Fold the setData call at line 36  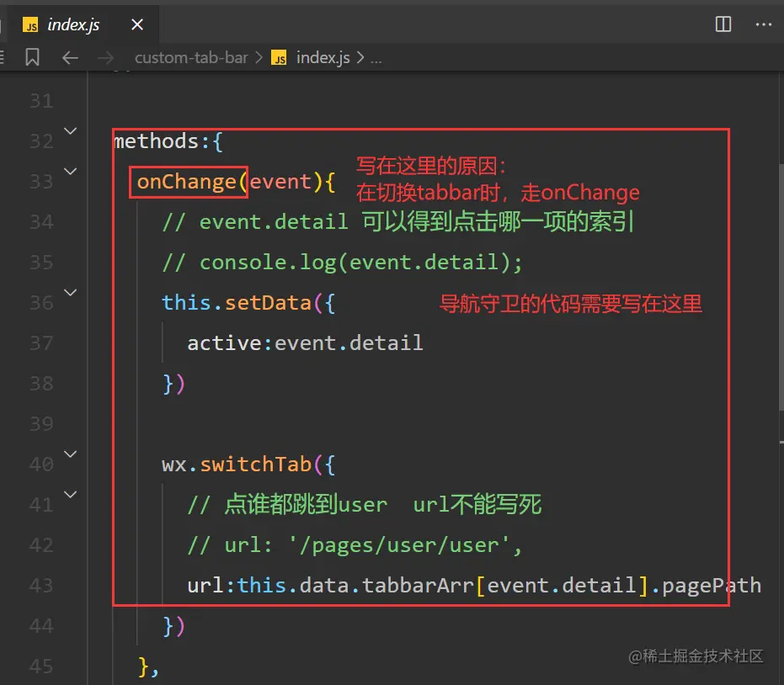point(71,292)
